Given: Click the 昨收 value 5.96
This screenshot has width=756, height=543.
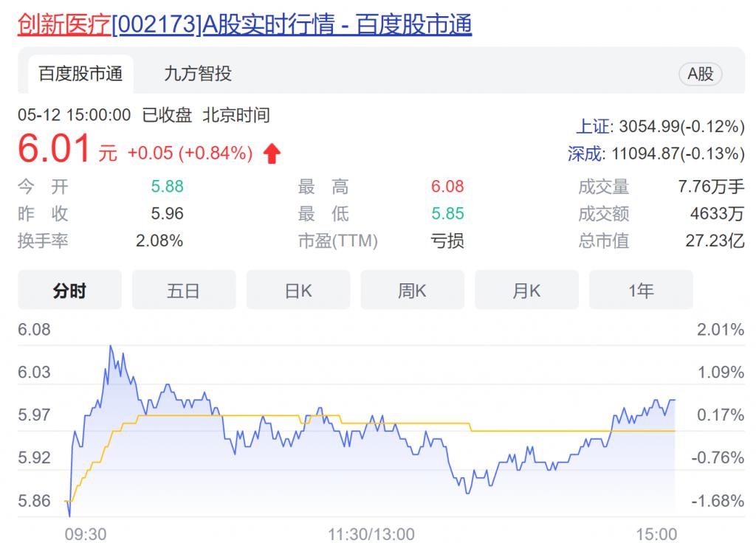Looking at the screenshot, I should coord(168,213).
